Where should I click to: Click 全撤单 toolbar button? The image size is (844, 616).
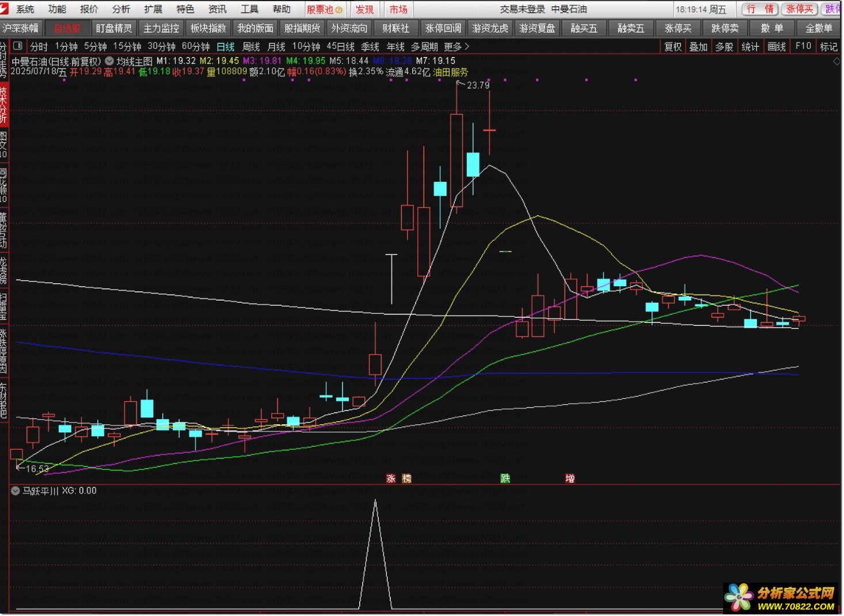pyautogui.click(x=819, y=28)
